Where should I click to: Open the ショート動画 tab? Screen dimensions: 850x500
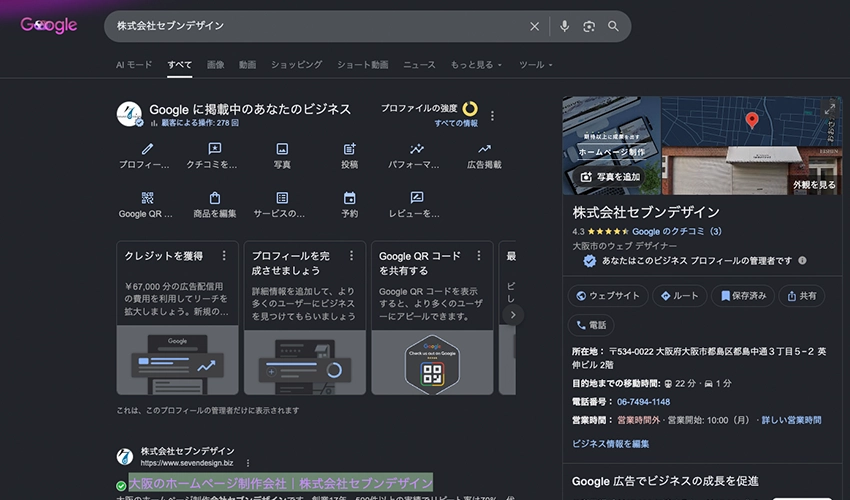[363, 65]
